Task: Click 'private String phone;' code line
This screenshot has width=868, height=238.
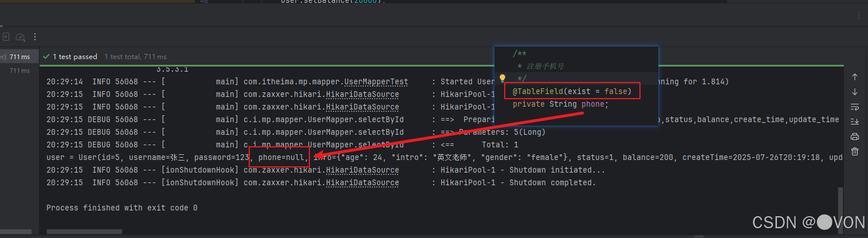Action: pos(560,104)
